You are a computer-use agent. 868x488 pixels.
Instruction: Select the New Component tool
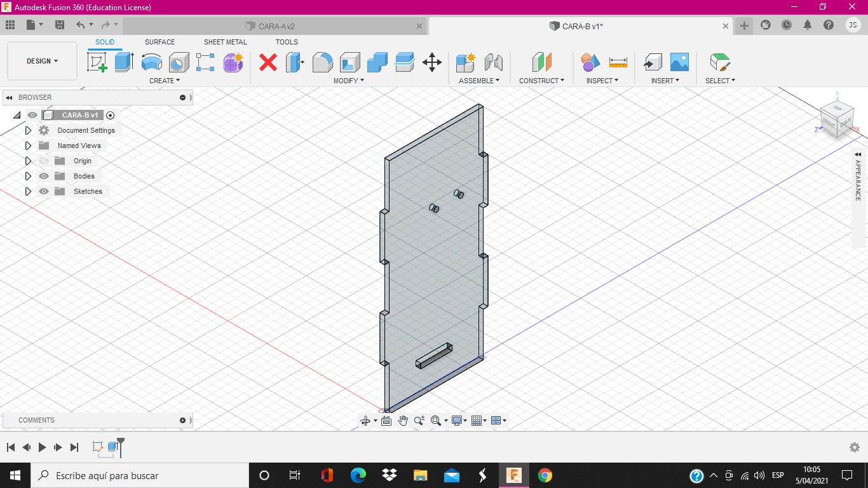(x=466, y=62)
